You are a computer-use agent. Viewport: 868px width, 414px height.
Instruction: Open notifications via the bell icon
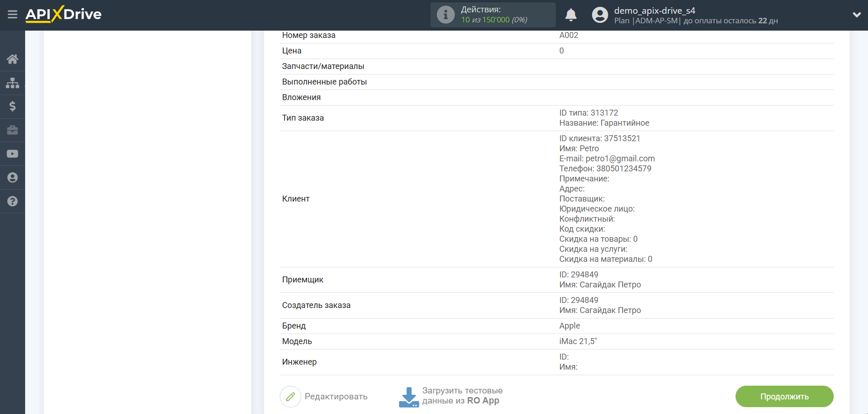(571, 15)
